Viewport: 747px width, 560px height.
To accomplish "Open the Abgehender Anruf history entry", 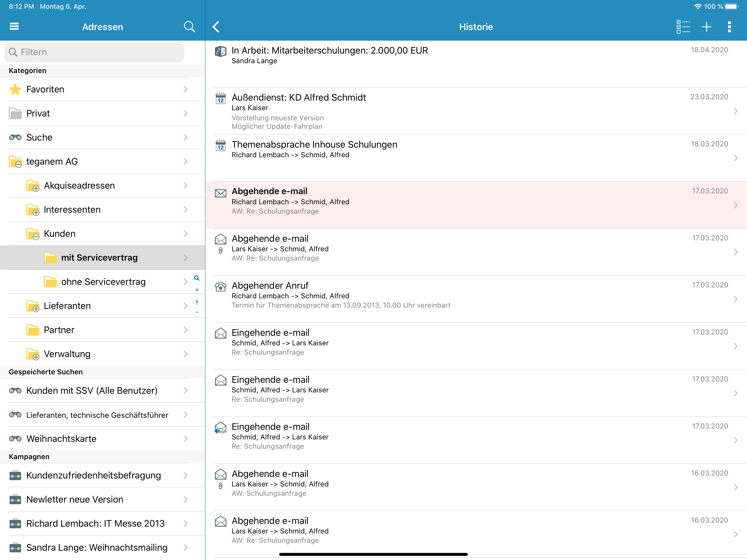I will point(476,299).
